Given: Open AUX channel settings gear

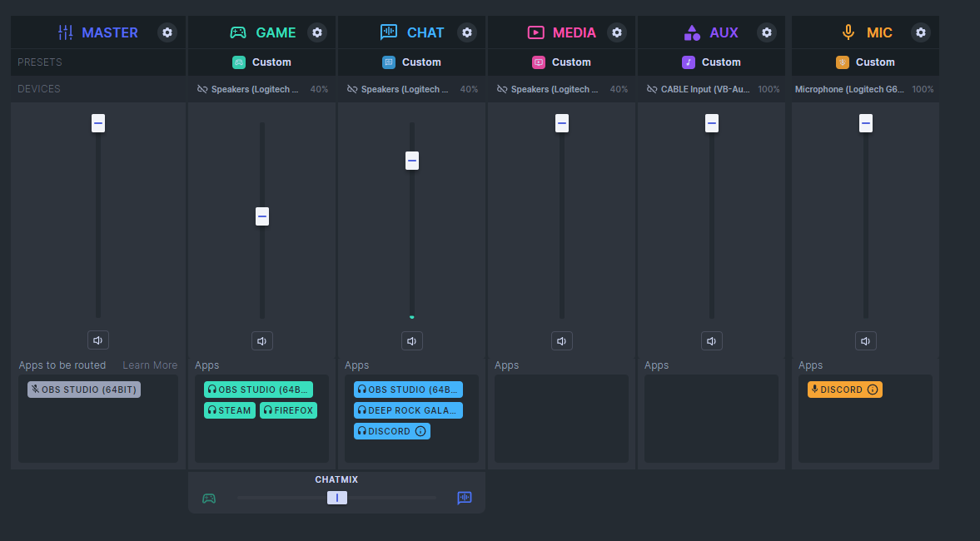Looking at the screenshot, I should pos(767,32).
